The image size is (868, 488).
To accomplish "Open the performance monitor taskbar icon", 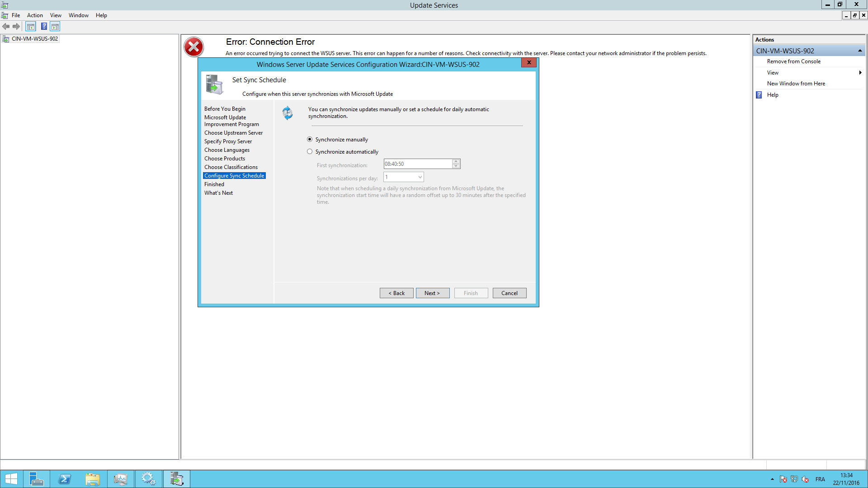I will pos(121,479).
